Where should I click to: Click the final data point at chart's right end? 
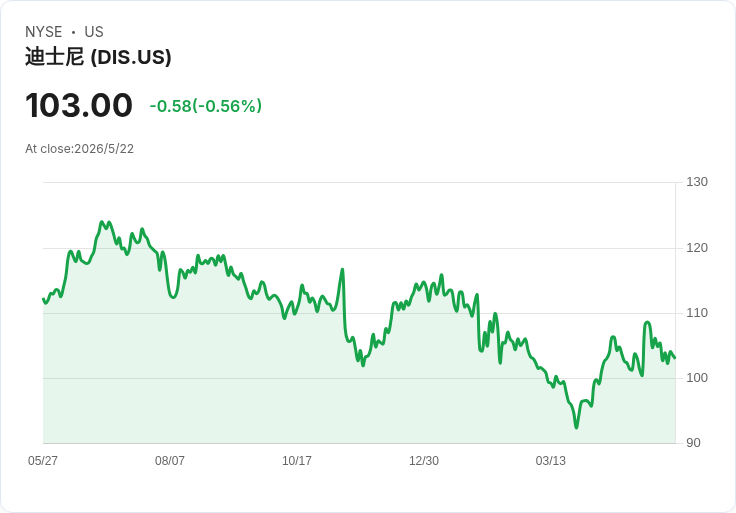tap(675, 358)
